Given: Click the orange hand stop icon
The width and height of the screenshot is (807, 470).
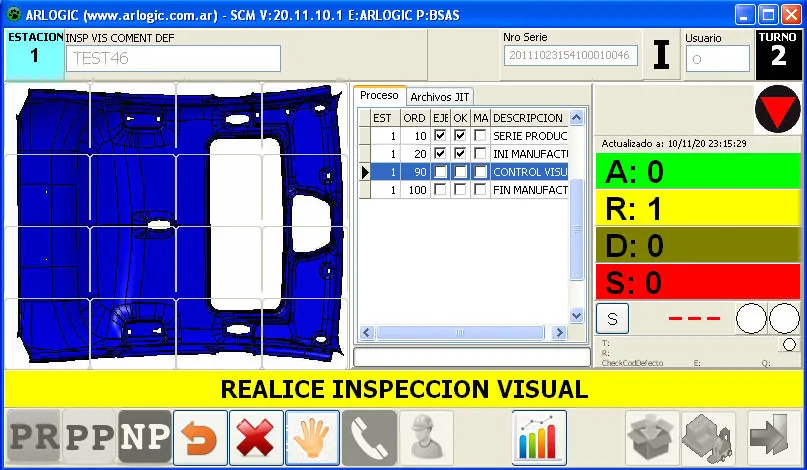Looking at the screenshot, I should pyautogui.click(x=312, y=437).
